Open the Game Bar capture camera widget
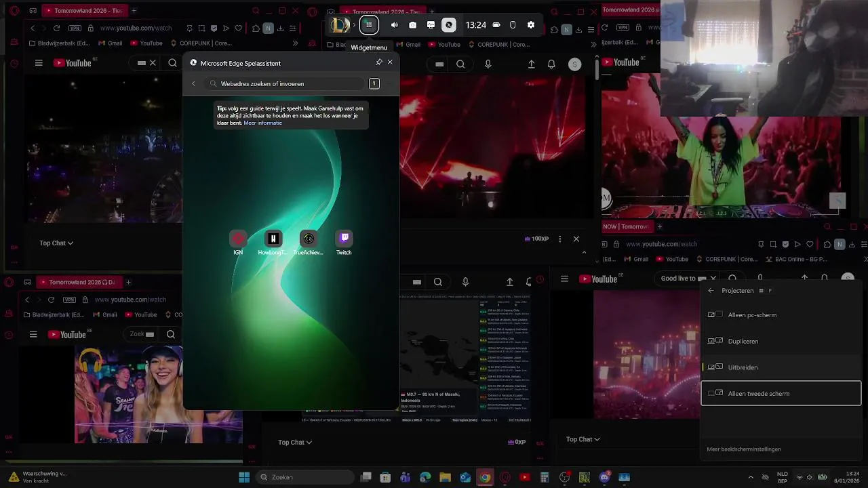 [413, 25]
